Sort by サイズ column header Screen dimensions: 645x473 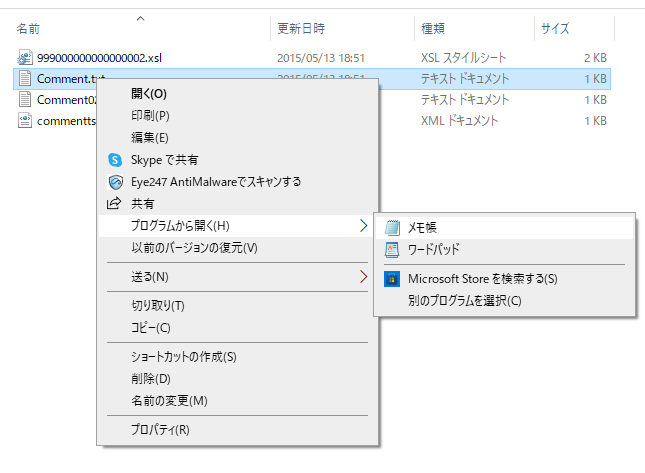(555, 29)
